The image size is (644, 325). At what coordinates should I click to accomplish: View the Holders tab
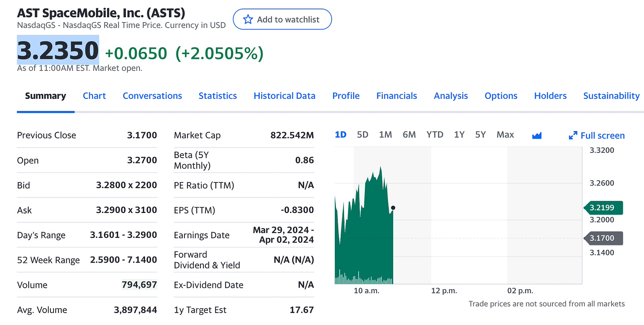coord(550,96)
